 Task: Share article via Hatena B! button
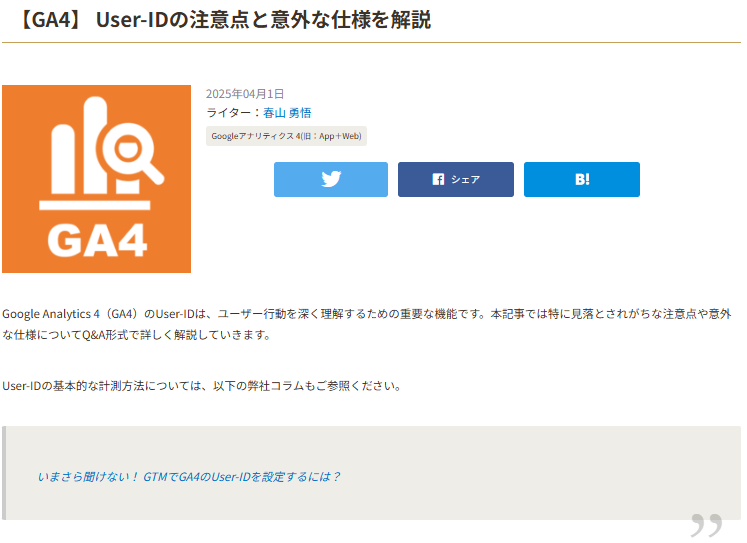[582, 180]
